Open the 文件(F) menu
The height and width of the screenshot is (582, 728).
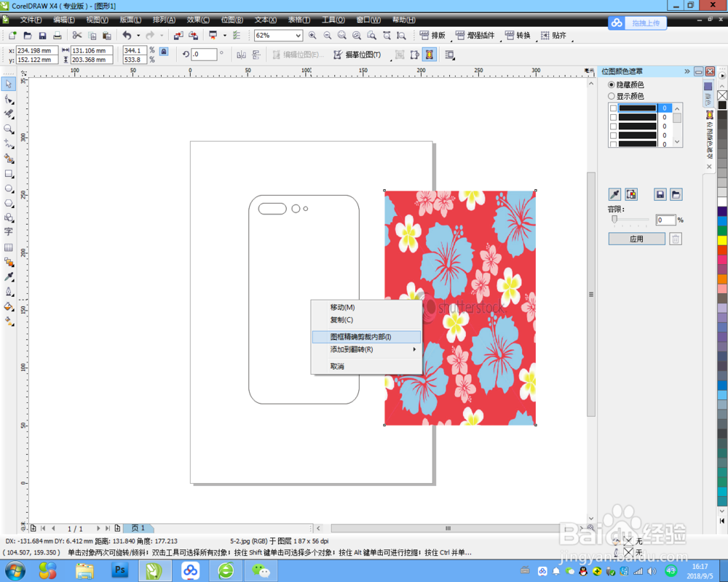(x=31, y=20)
